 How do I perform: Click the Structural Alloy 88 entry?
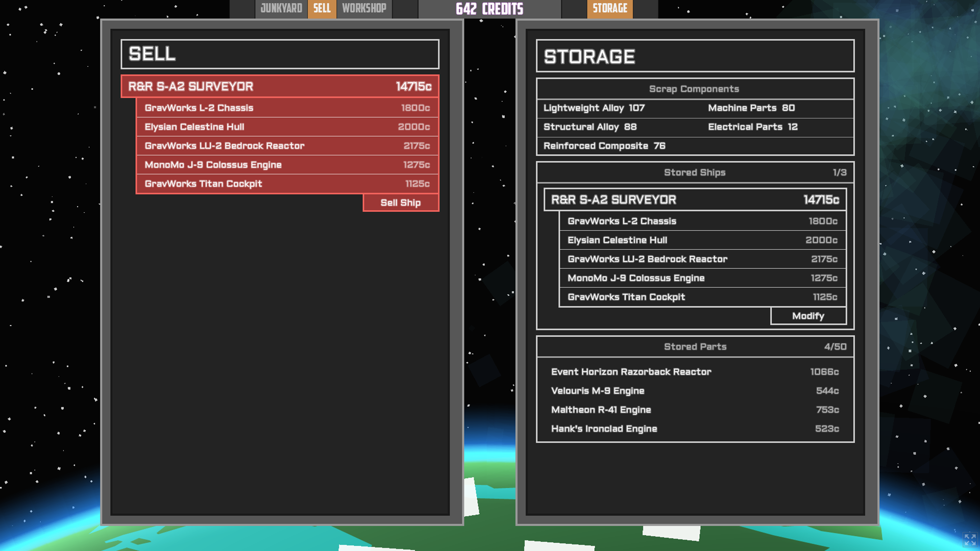(590, 127)
